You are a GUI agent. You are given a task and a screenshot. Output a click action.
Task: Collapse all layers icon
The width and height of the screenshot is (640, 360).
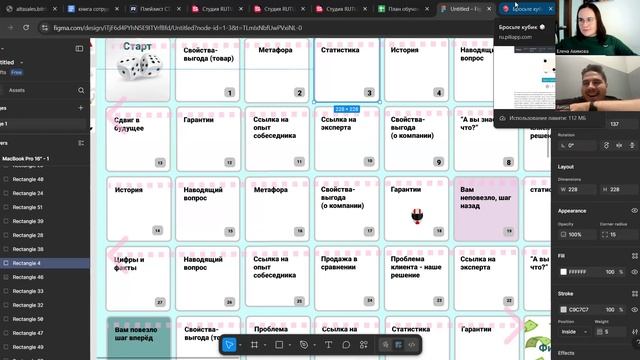pyautogui.click(x=81, y=143)
